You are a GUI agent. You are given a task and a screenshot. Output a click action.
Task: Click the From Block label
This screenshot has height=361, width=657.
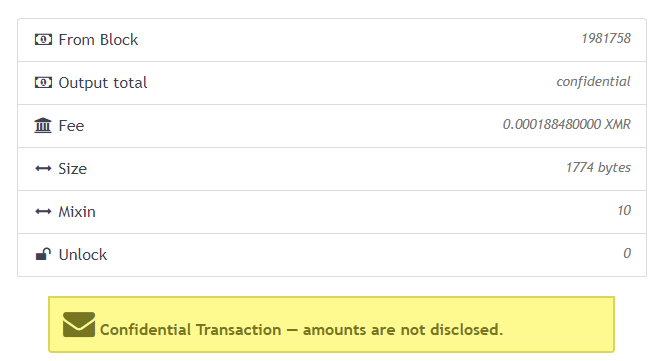[x=98, y=40]
